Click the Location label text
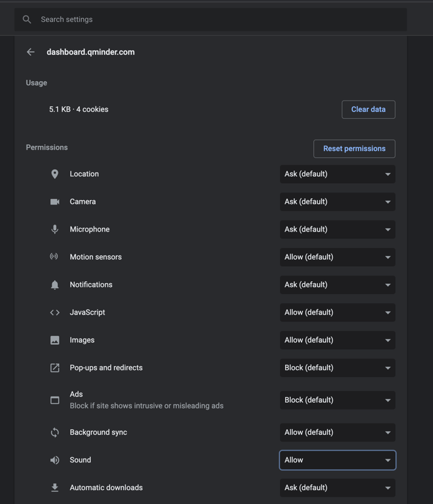Screen dimensions: 433x504 pyautogui.click(x=84, y=174)
